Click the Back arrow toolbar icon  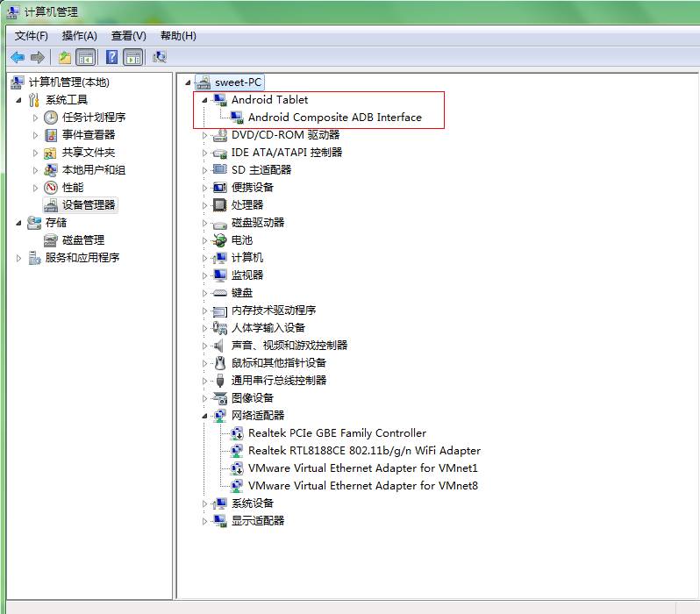[18, 57]
